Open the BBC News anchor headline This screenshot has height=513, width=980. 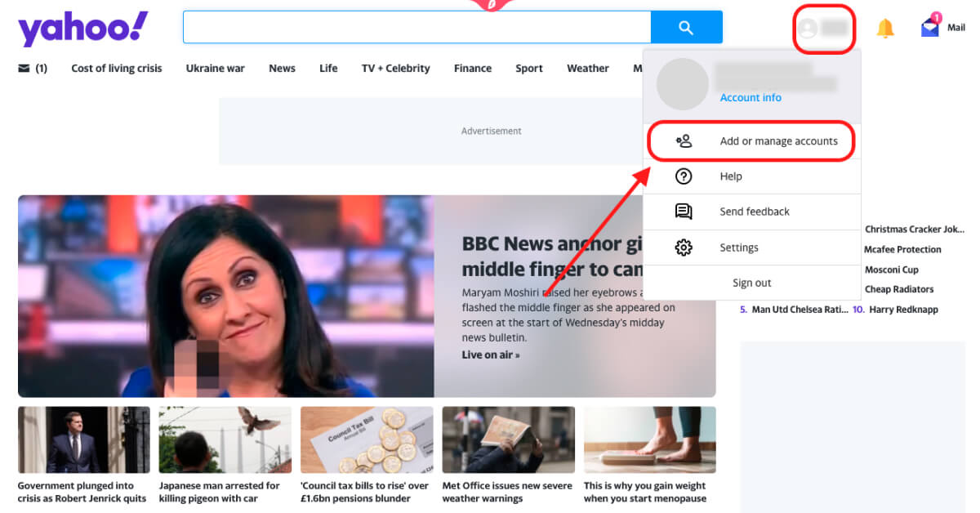(552, 256)
